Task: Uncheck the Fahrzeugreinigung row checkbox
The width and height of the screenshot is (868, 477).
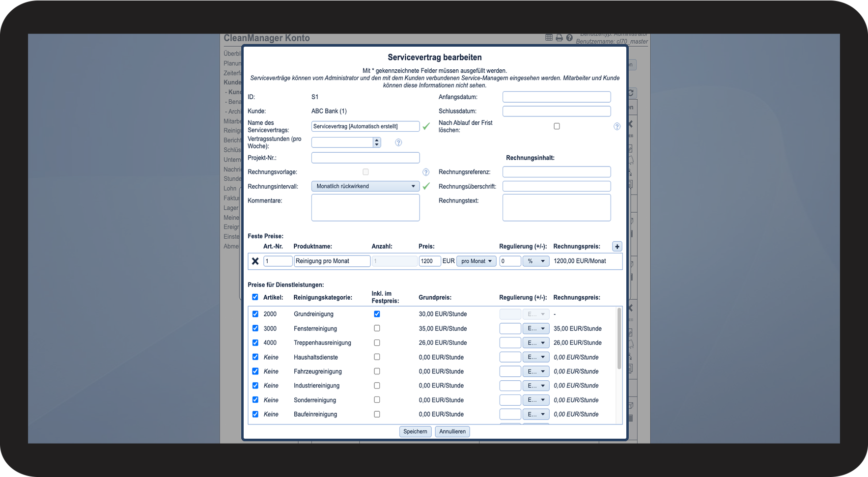Action: pos(255,371)
